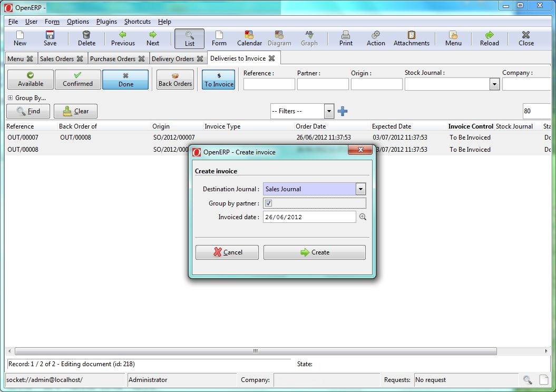Click the Delete trash icon
Image resolution: width=556 pixels, height=392 pixels.
tap(86, 38)
